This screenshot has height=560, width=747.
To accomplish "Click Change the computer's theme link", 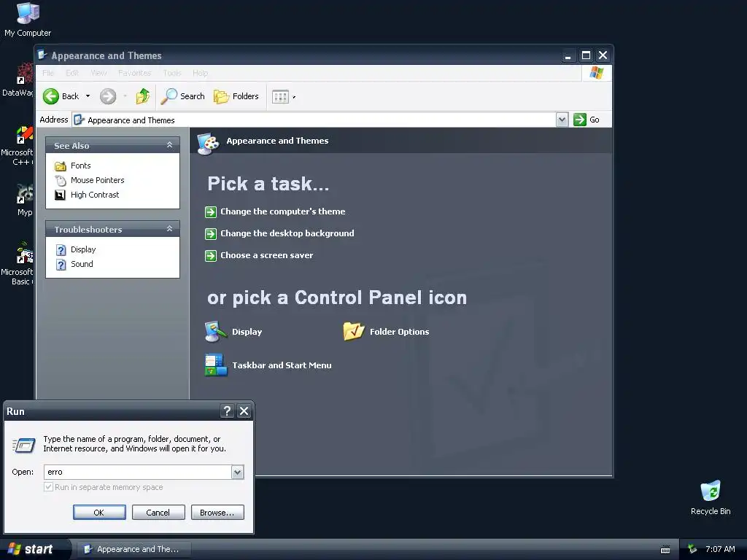I will click(x=282, y=211).
